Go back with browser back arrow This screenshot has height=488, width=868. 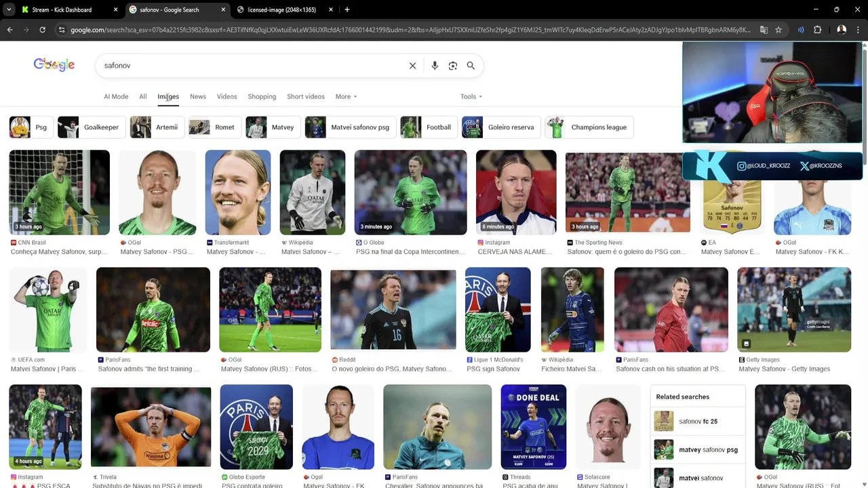click(x=9, y=30)
